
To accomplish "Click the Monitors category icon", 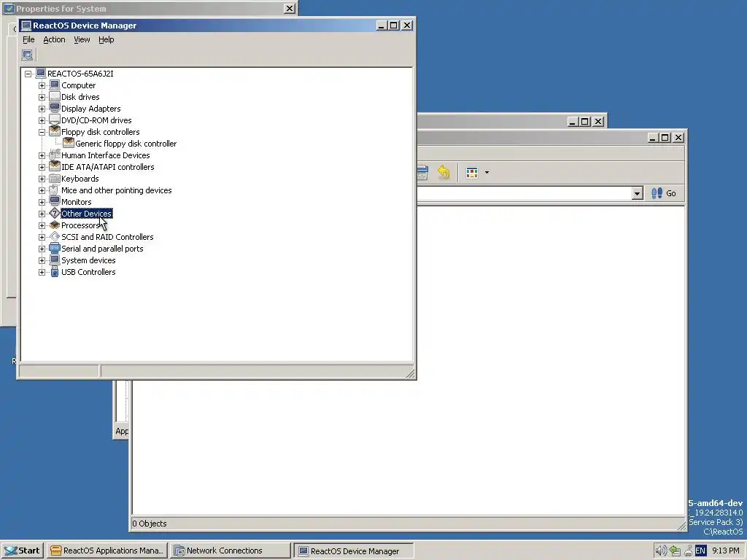I will pyautogui.click(x=54, y=202).
